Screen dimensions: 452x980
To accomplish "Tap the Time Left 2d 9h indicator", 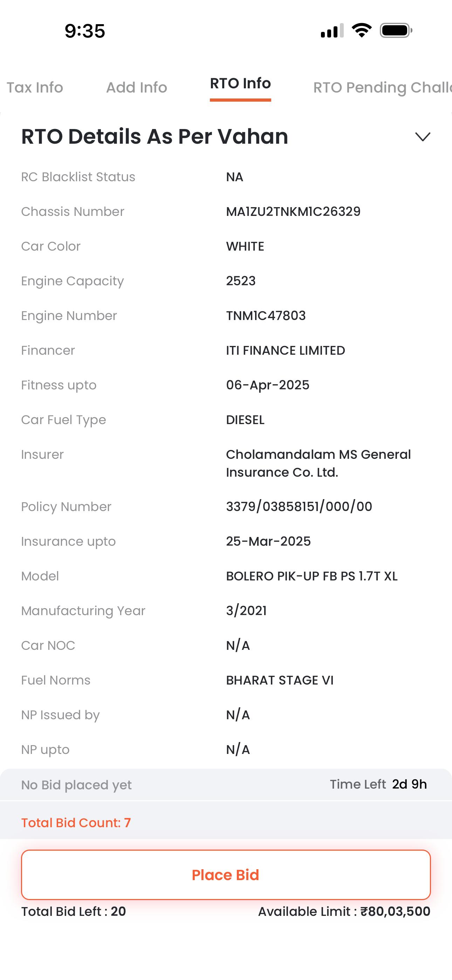I will click(378, 784).
